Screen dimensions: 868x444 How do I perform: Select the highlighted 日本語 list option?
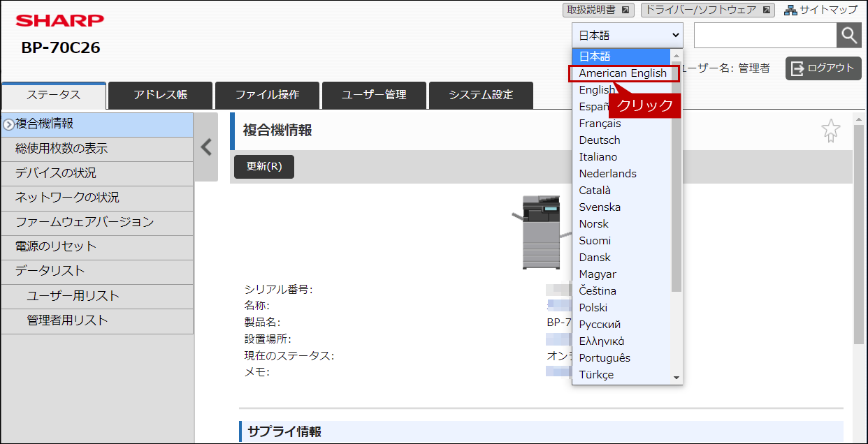pos(622,57)
